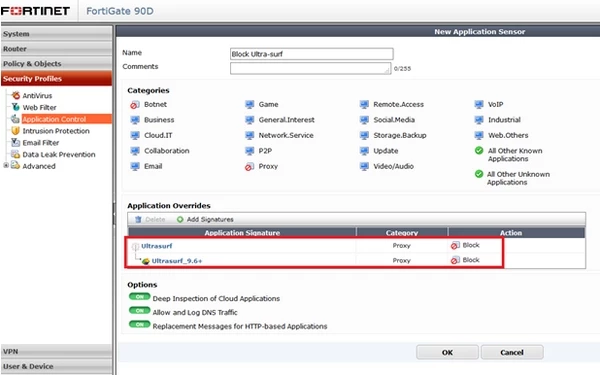600x375 pixels.
Task: Open the VPN menu section
Action: 57,351
